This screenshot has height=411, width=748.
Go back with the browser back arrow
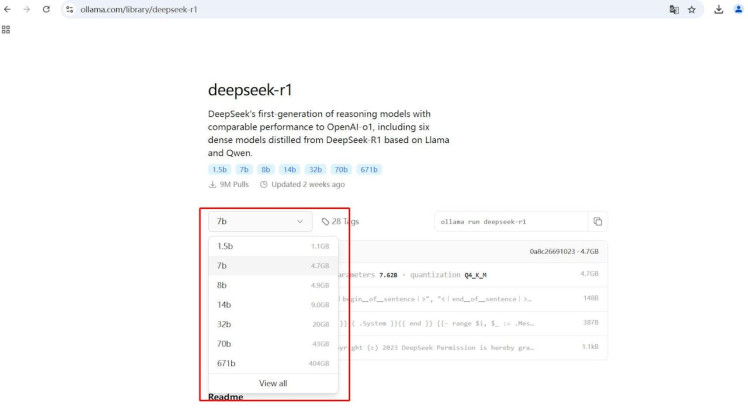tap(8, 10)
